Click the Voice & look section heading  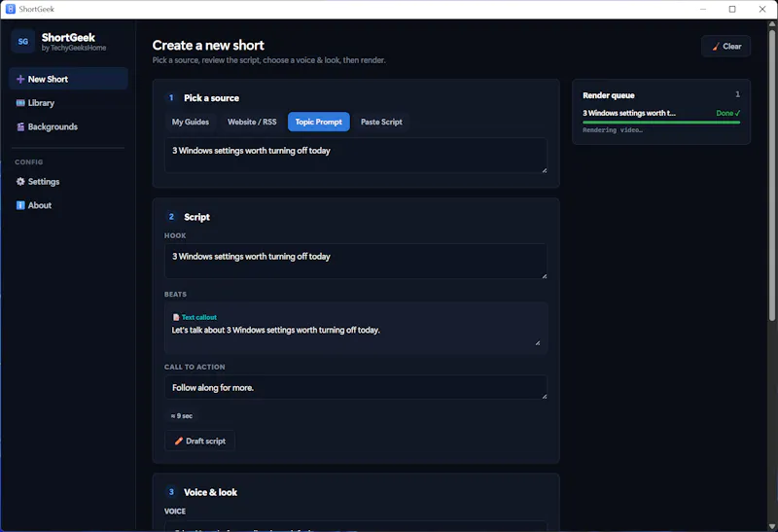click(210, 492)
